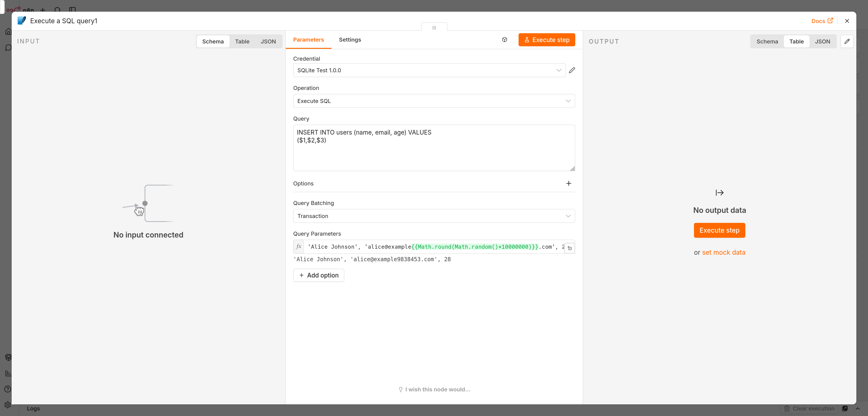Screen dimensions: 868x416
Task: Click the output edit pencil icon
Action: pos(847,41)
